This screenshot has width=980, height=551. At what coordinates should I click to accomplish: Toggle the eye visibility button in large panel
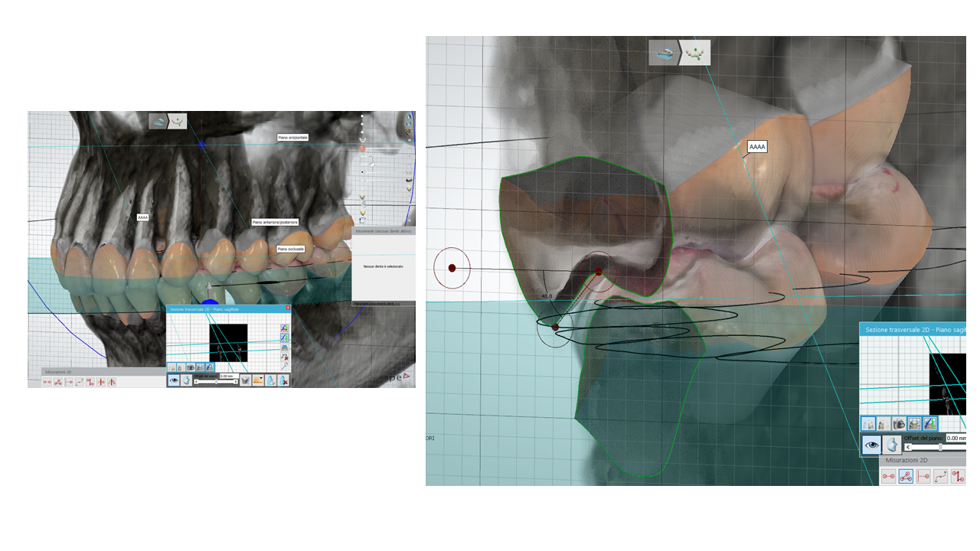pyautogui.click(x=871, y=445)
